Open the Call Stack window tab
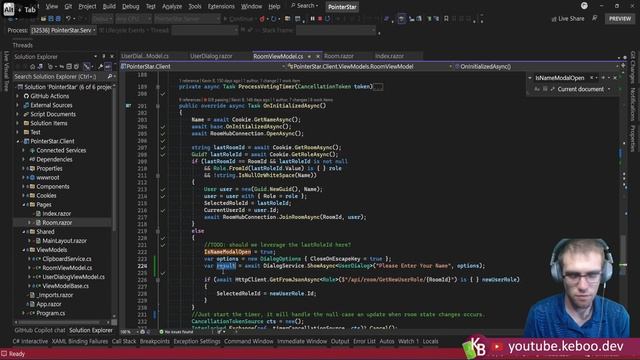The width and height of the screenshot is (640, 360). (124, 341)
